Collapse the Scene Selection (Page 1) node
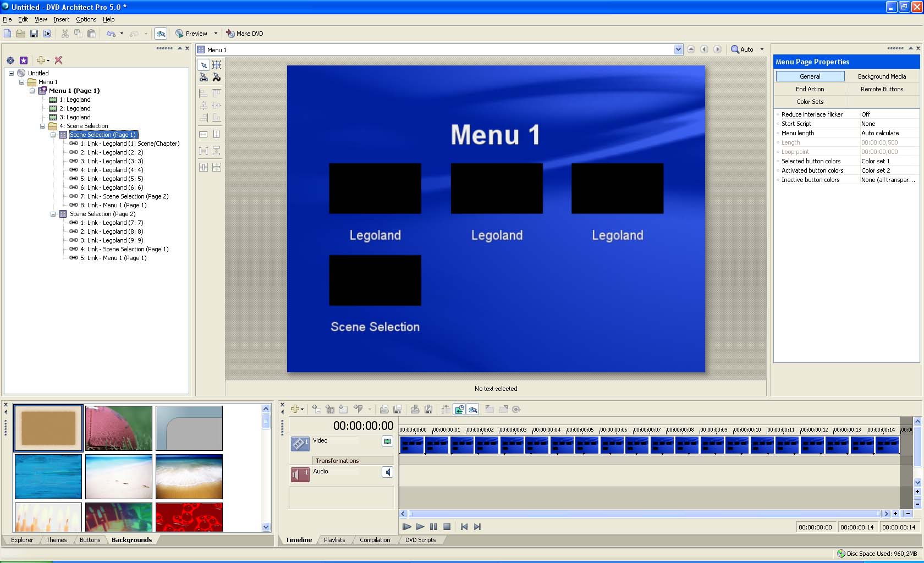Viewport: 924px width, 563px height. pyautogui.click(x=53, y=135)
